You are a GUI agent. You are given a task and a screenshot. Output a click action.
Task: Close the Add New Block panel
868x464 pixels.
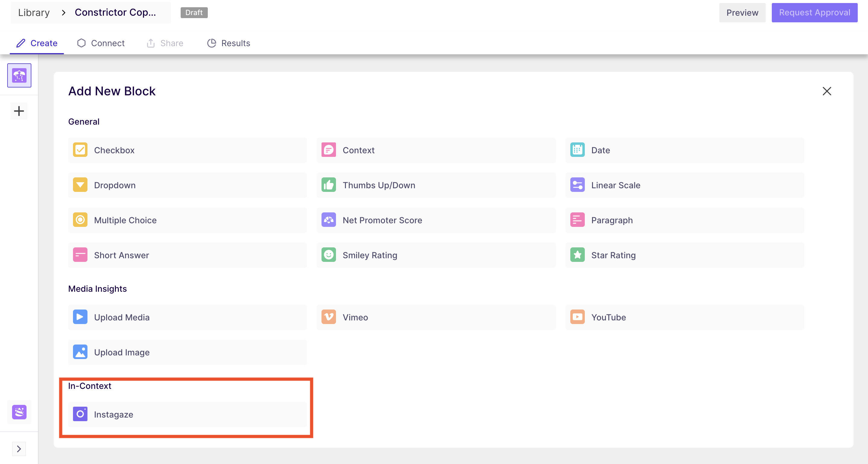[x=827, y=91]
